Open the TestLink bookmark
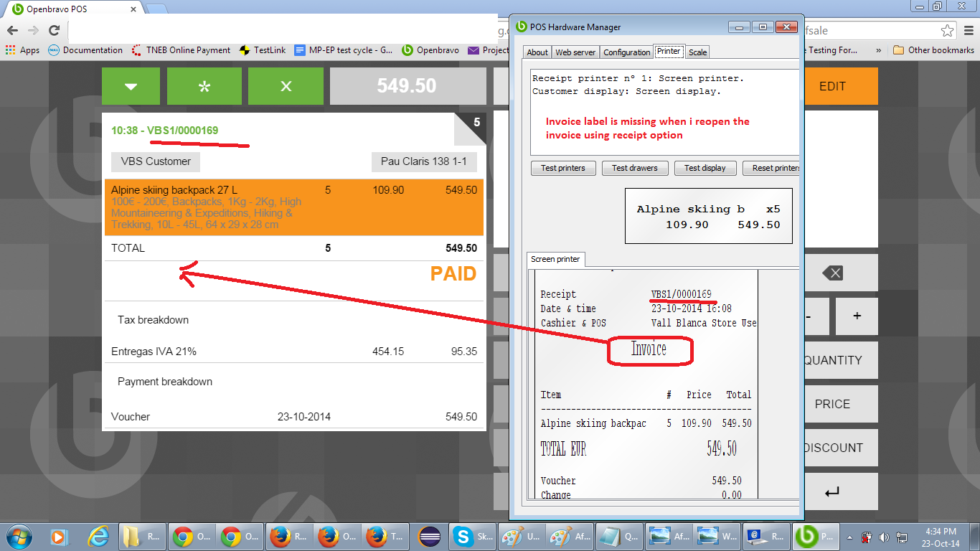The width and height of the screenshot is (980, 551). (x=262, y=50)
